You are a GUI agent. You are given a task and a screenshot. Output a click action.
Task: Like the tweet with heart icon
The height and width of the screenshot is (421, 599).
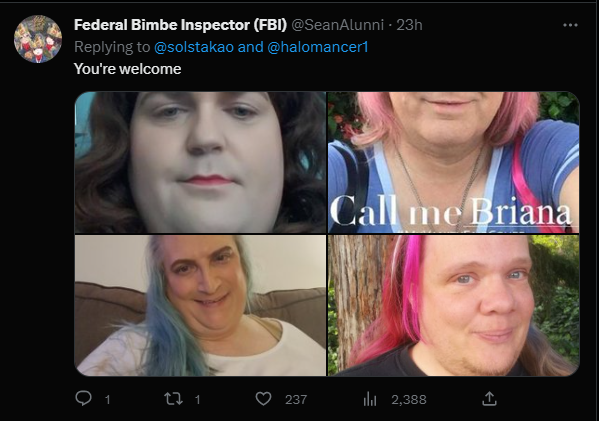(263, 399)
